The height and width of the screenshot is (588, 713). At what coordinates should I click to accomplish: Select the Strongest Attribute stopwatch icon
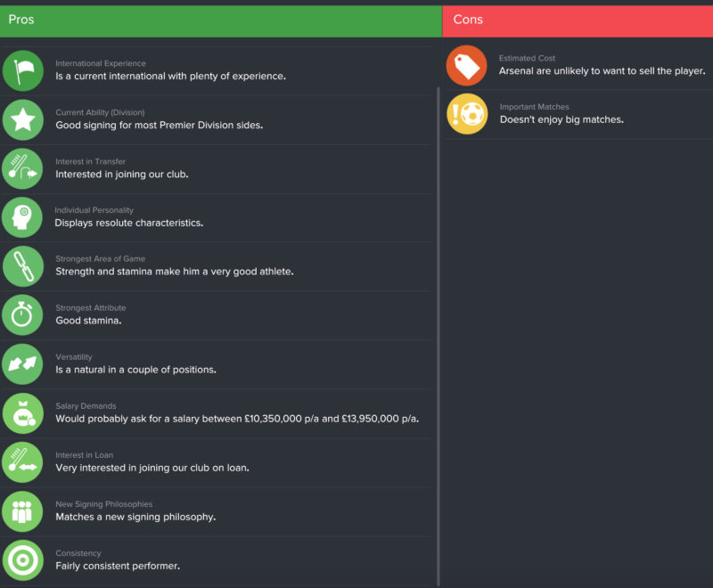click(x=22, y=314)
